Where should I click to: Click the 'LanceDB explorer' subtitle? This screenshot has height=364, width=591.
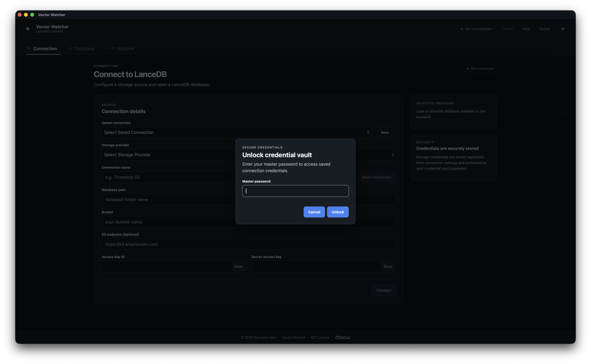point(50,32)
